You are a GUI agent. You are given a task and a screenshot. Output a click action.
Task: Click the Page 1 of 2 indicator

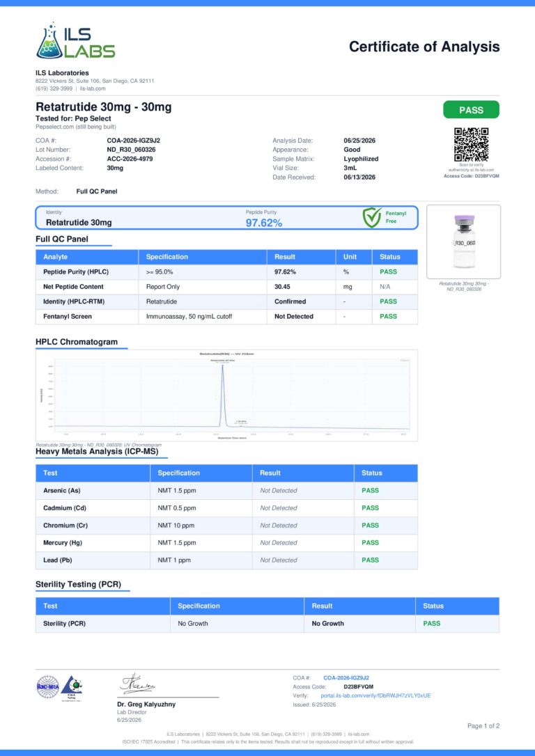click(483, 726)
